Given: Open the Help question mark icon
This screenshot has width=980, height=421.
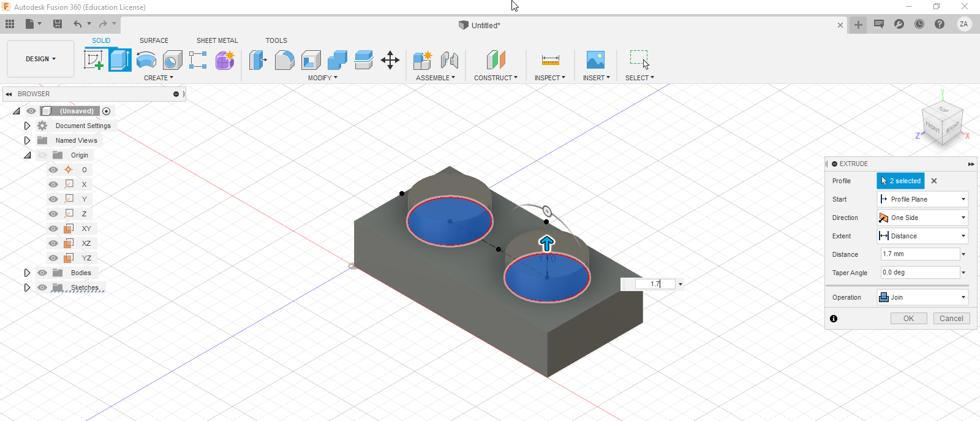Looking at the screenshot, I should pyautogui.click(x=940, y=24).
